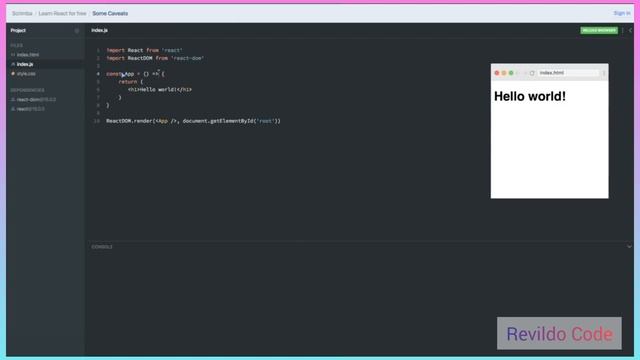Minimize the mini browser with yellow dot
Image resolution: width=640 pixels, height=360 pixels.
point(504,73)
